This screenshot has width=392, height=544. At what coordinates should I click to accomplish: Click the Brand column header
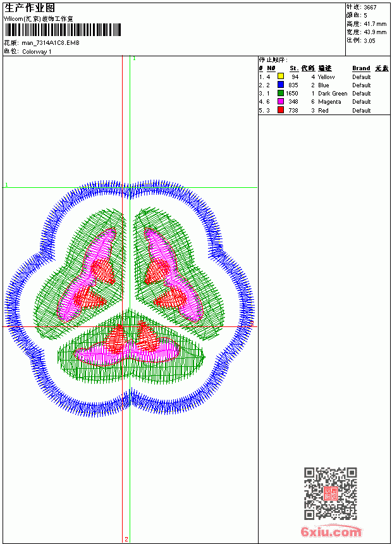point(361,68)
